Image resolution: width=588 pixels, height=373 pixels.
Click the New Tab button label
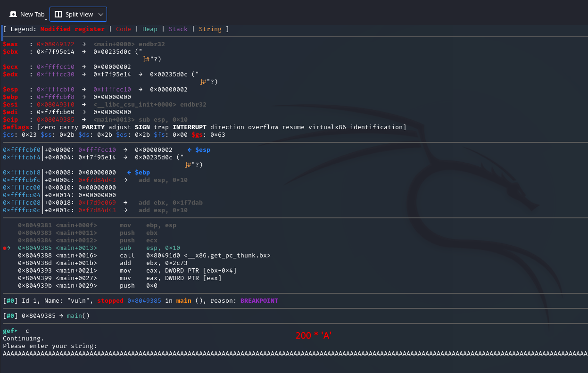click(32, 15)
